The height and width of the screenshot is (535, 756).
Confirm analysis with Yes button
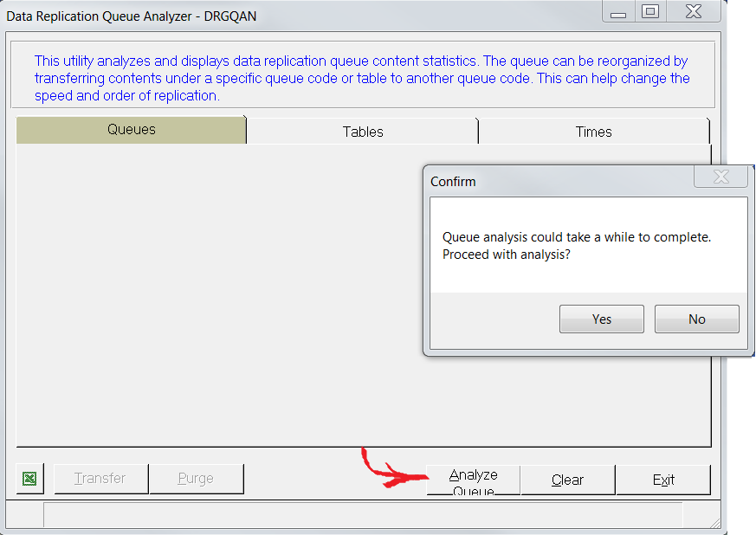coord(602,319)
